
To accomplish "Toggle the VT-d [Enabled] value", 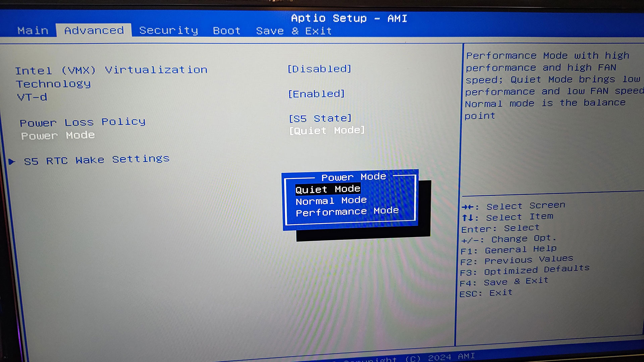I will tap(316, 94).
